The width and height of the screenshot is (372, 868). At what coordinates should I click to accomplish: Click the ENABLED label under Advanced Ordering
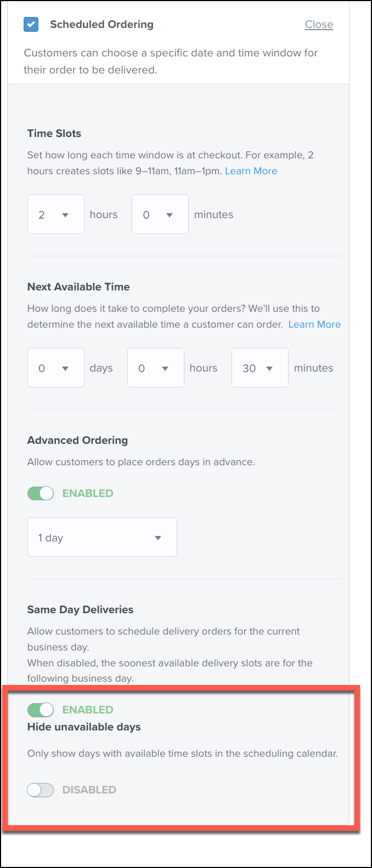(88, 493)
